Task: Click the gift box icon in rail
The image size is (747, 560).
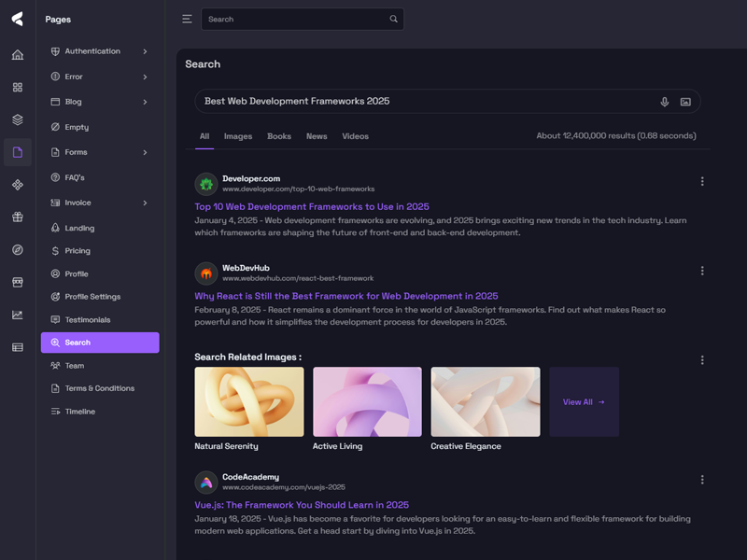Action: point(17,217)
